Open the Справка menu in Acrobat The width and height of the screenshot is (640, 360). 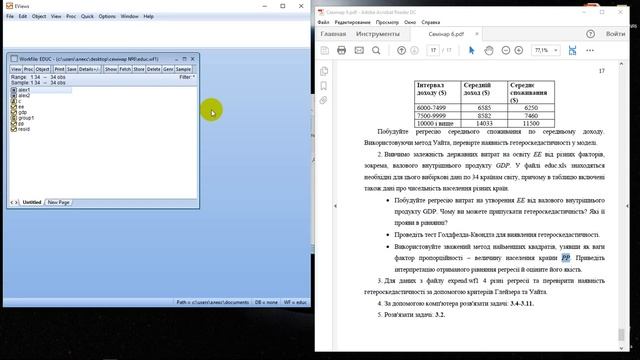431,22
